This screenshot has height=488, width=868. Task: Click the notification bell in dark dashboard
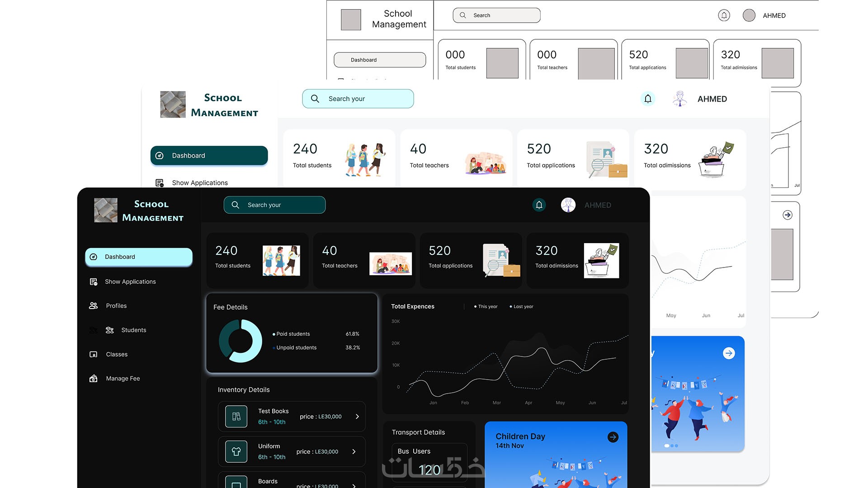pos(539,205)
